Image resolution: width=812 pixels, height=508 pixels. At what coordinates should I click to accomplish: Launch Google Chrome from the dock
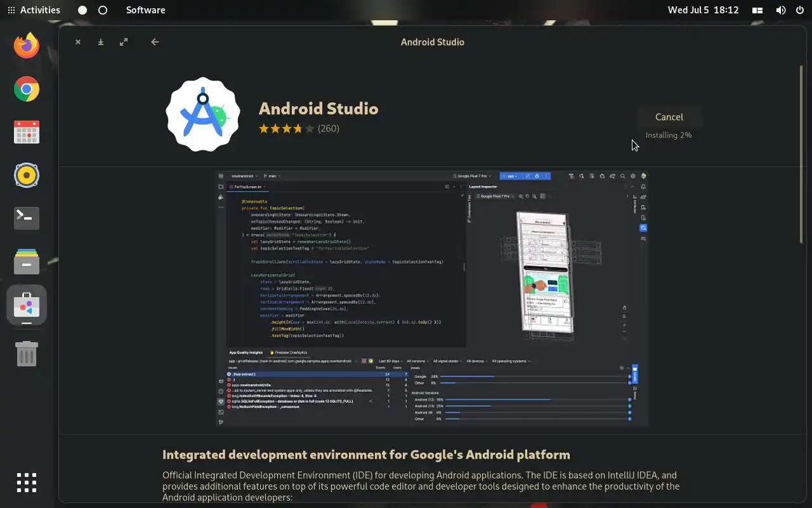[27, 89]
